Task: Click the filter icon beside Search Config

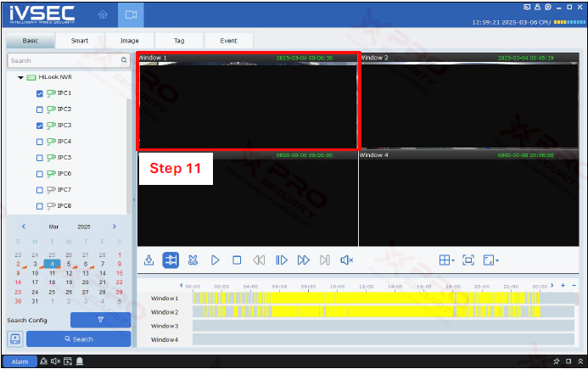Action: click(100, 320)
